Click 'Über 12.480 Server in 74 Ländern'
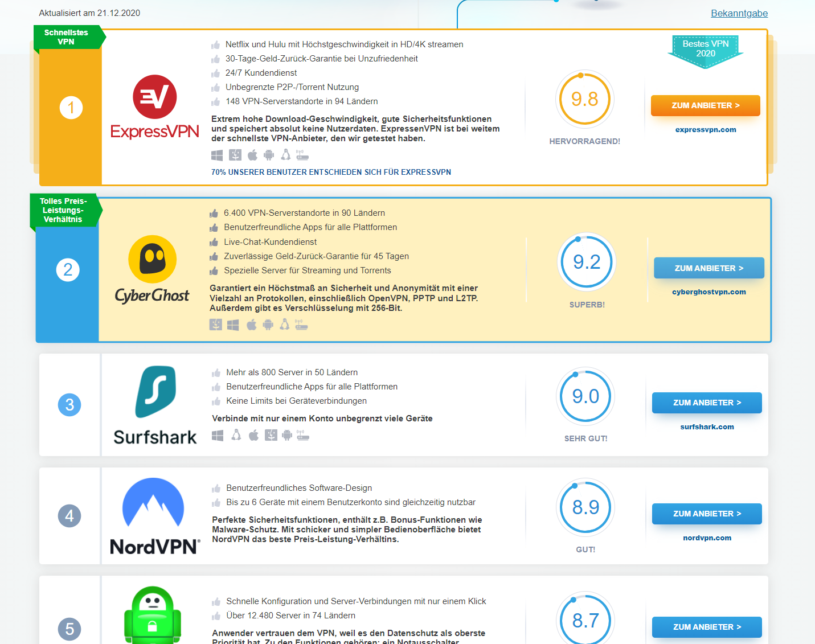815x644 pixels. pyautogui.click(x=291, y=616)
